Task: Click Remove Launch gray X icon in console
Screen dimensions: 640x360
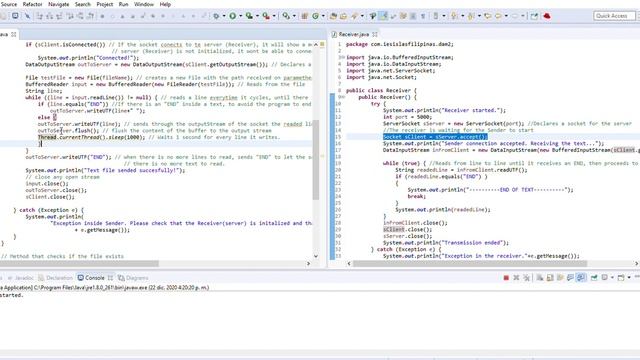Action: click(516, 278)
